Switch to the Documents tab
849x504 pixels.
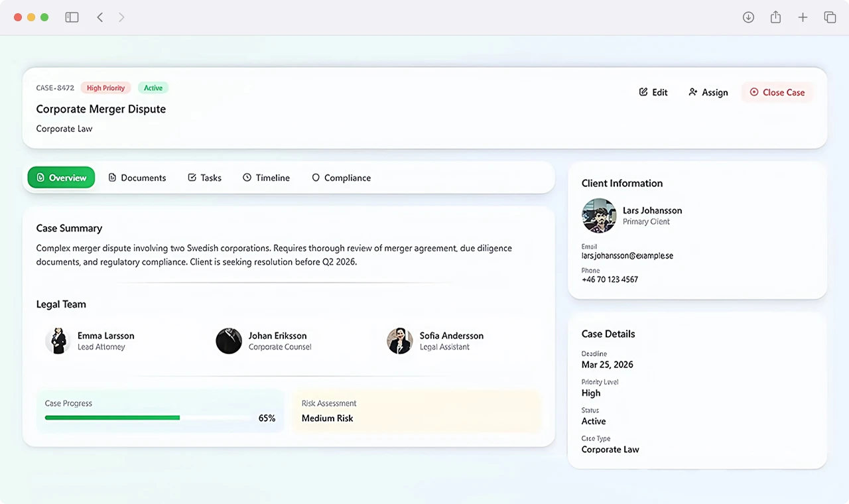[x=137, y=178]
